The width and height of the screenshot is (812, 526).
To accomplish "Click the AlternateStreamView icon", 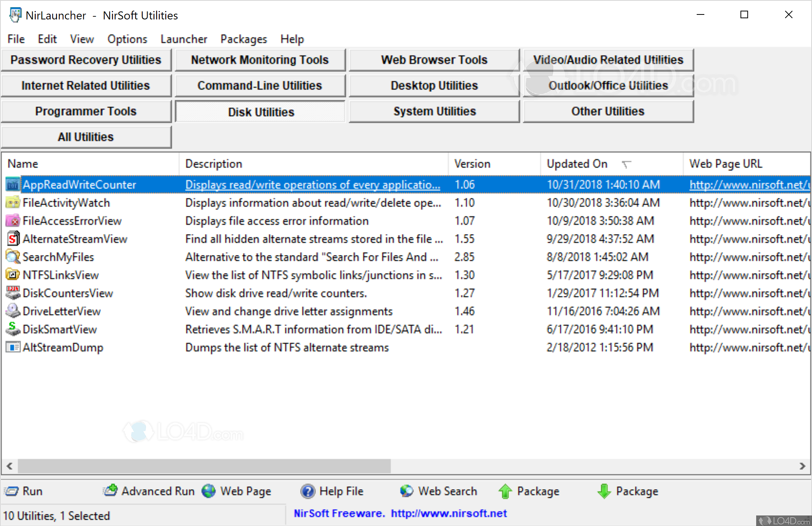I will (x=13, y=239).
